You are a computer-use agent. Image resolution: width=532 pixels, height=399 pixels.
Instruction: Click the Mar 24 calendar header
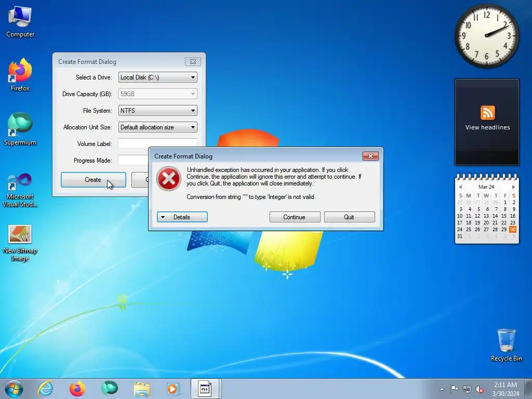pos(486,187)
